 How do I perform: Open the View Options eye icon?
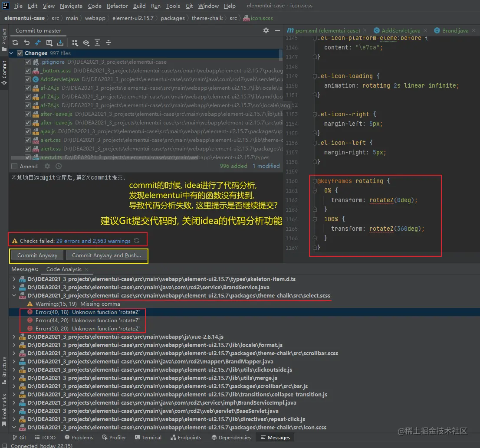tap(86, 43)
